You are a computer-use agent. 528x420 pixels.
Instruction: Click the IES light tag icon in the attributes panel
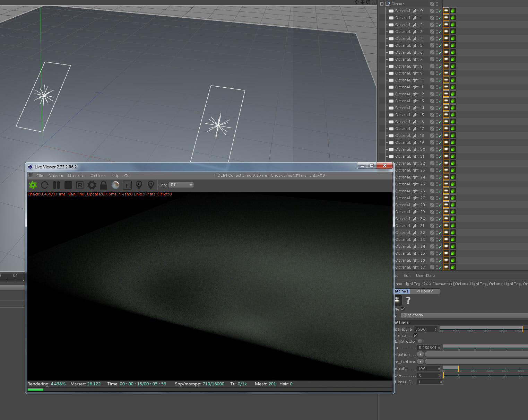pyautogui.click(x=398, y=300)
